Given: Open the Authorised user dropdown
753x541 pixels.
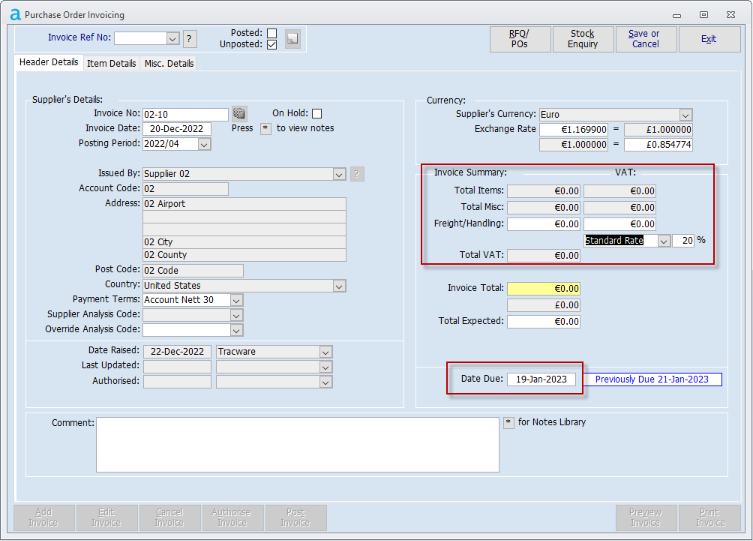Looking at the screenshot, I should [325, 383].
